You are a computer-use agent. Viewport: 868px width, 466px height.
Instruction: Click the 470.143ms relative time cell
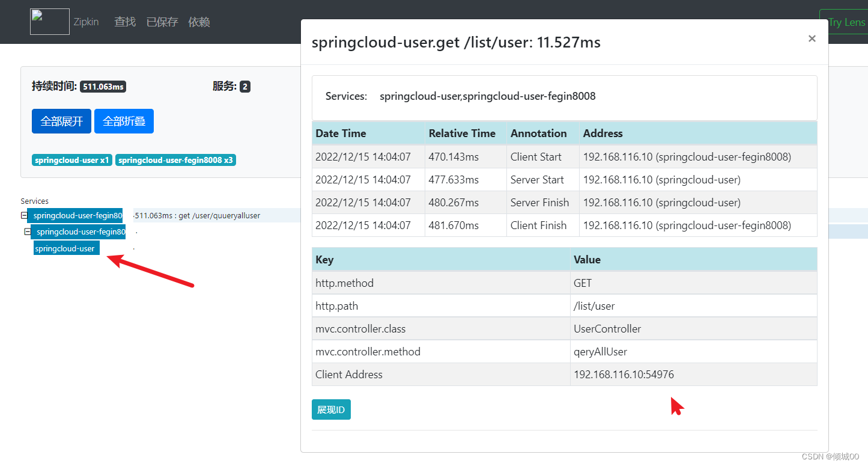pos(466,156)
